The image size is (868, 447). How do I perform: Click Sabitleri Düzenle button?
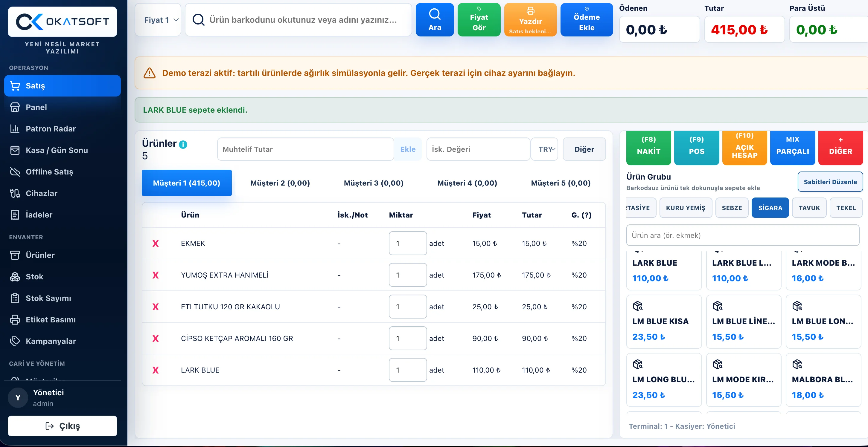click(x=830, y=182)
